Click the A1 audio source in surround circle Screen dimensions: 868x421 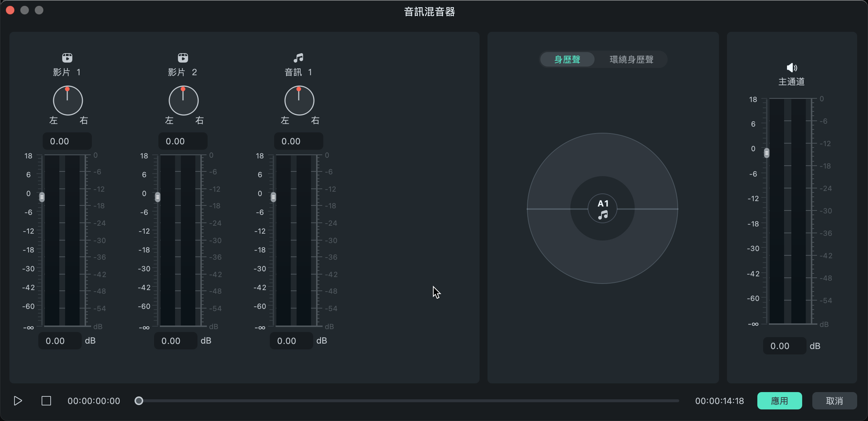coord(603,209)
